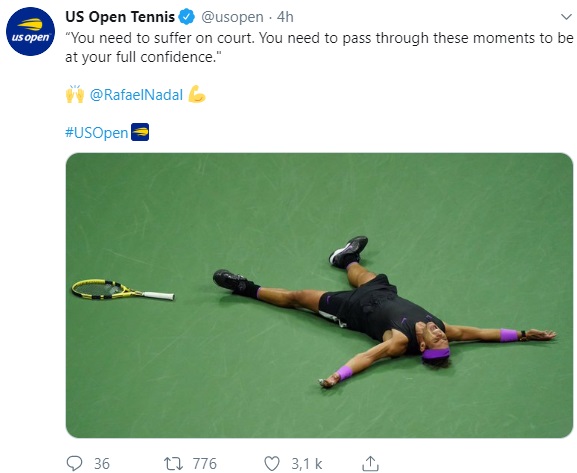Click the 36 replies count
Image resolution: width=577 pixels, height=473 pixels.
102,464
